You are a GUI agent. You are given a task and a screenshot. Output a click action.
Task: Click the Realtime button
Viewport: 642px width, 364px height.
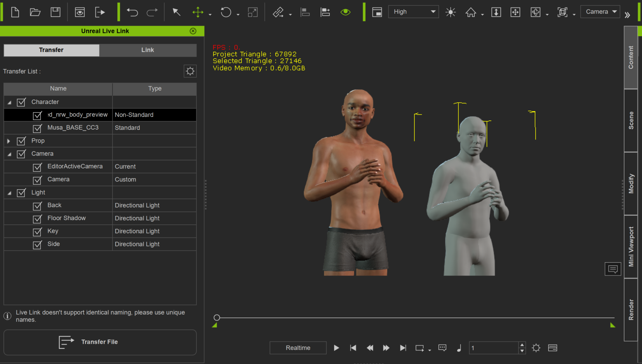[x=298, y=348]
